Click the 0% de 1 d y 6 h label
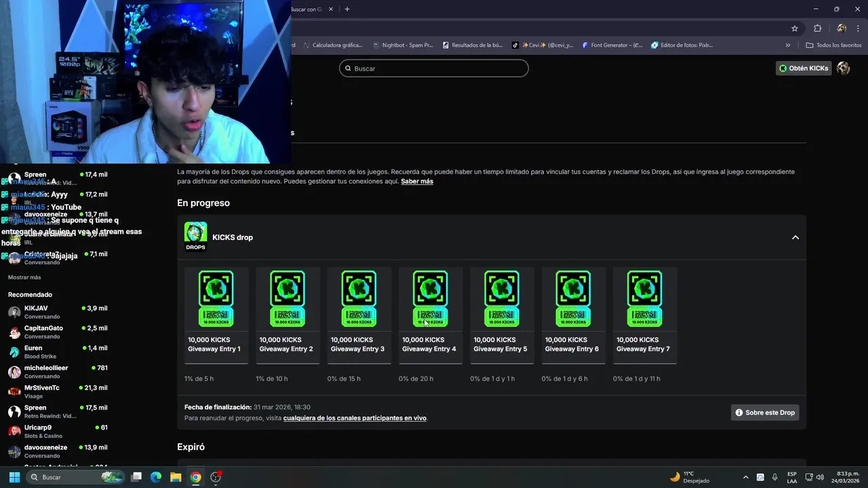The height and width of the screenshot is (488, 868). point(565,379)
